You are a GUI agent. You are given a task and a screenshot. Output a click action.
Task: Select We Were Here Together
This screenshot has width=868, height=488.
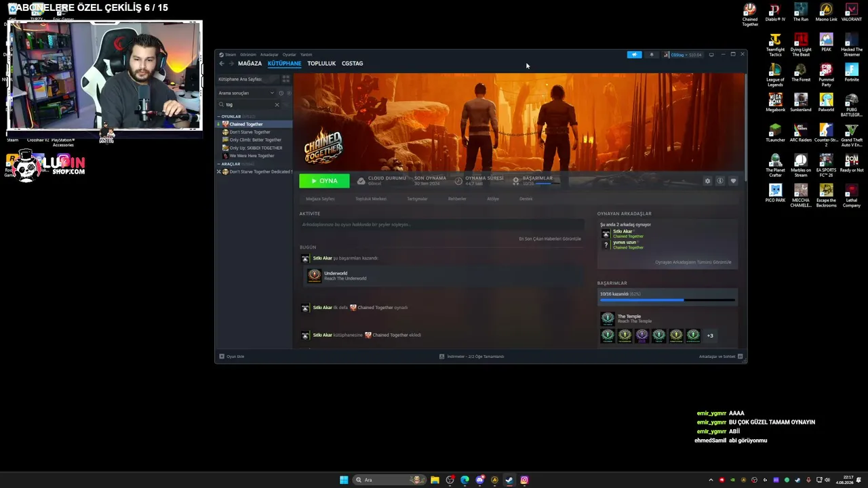point(252,156)
